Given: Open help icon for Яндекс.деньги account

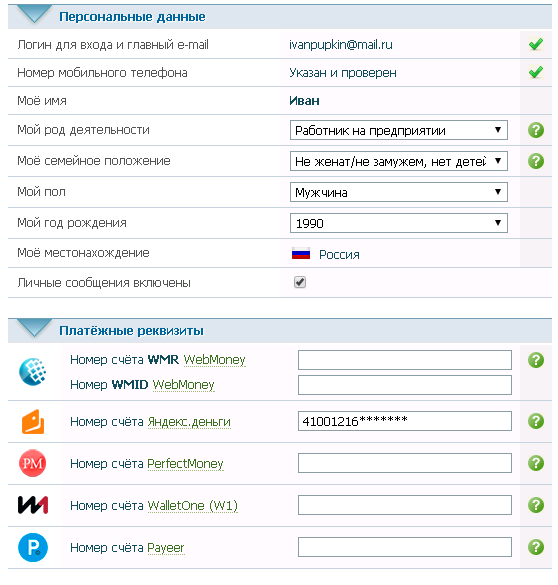Looking at the screenshot, I should 536,421.
